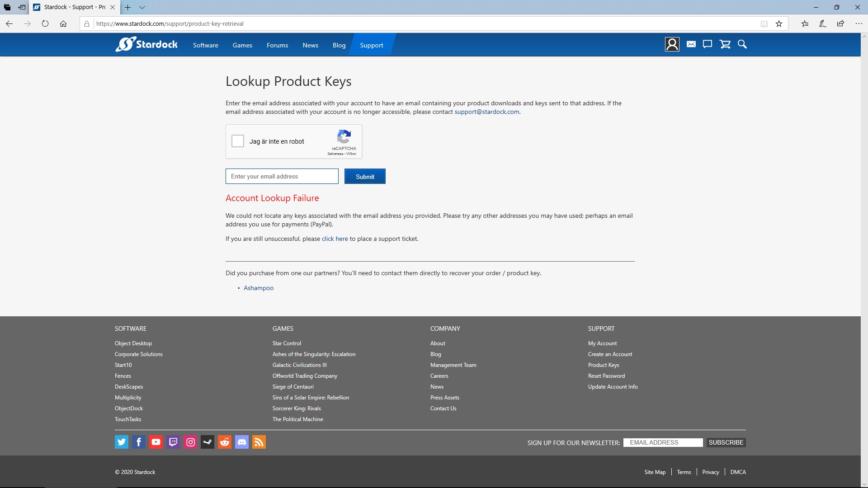The height and width of the screenshot is (488, 868).
Task: Open the Twitch social icon
Action: coord(173,442)
